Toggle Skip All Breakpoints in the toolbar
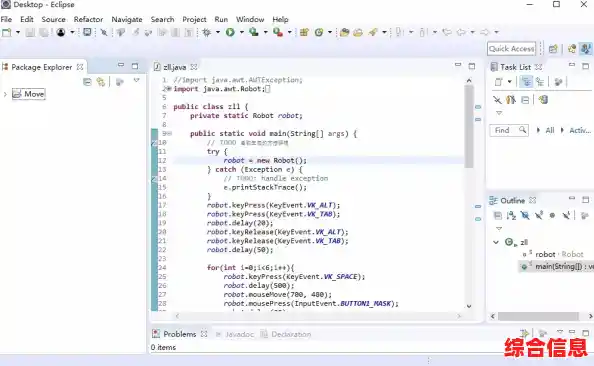The image size is (594, 366). point(104,32)
